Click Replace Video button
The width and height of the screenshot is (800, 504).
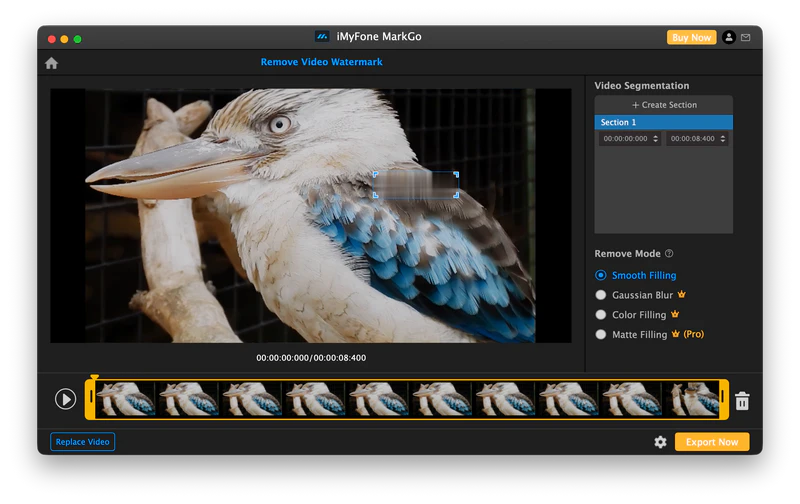point(83,442)
